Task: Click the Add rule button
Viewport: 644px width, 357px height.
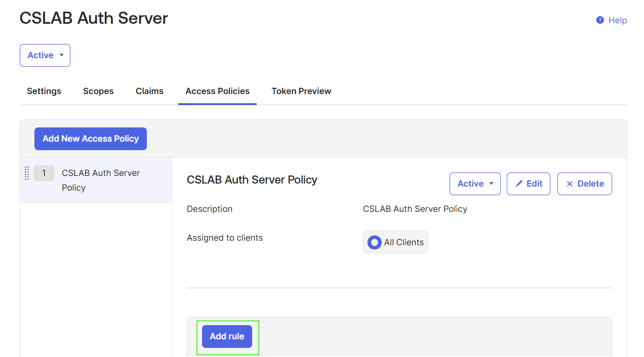Action: click(227, 336)
